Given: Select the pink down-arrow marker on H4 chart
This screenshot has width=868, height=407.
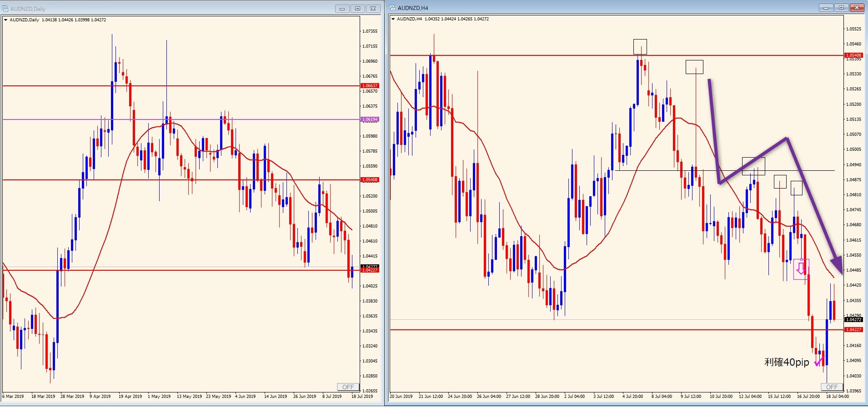Looking at the screenshot, I should pos(801,268).
